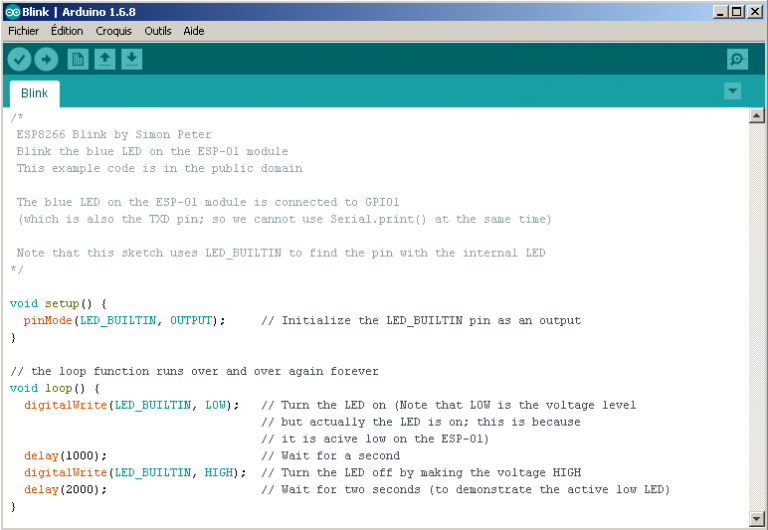Open the Serial Monitor magnifier icon

coord(738,60)
